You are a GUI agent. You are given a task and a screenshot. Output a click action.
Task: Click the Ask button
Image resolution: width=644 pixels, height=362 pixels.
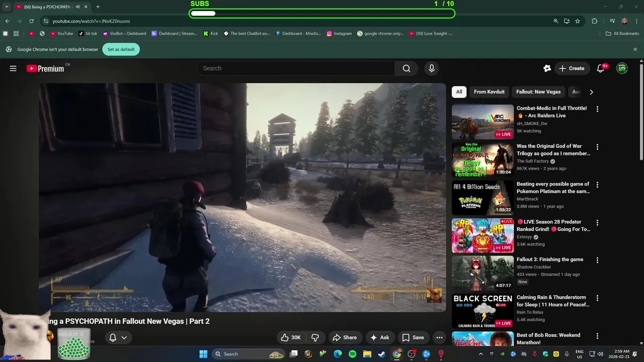pos(380,337)
